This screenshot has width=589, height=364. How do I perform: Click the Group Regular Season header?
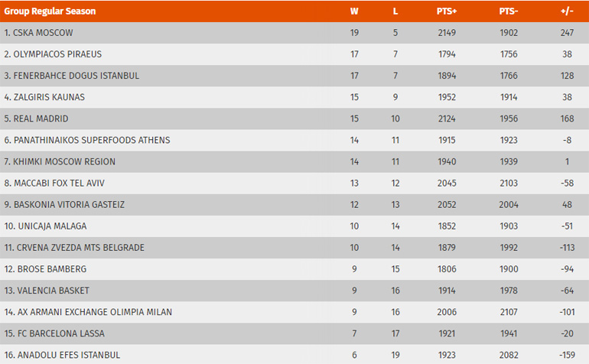point(49,11)
